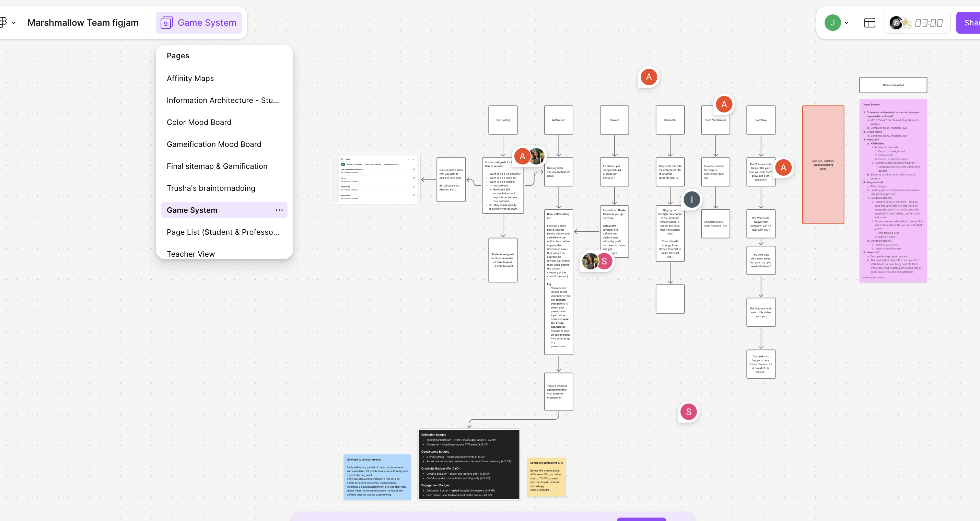Click the music record icon in the toolbar
The image size is (980, 521).
896,22
